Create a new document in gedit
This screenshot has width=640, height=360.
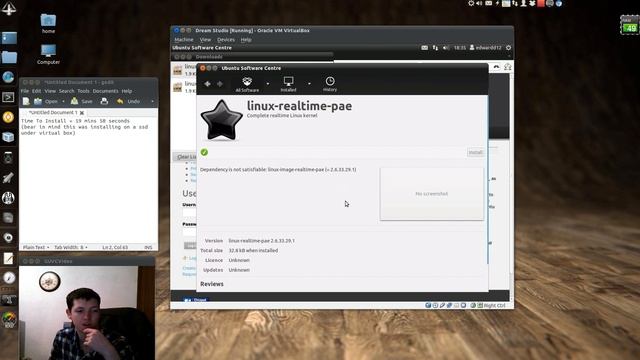(x=26, y=101)
